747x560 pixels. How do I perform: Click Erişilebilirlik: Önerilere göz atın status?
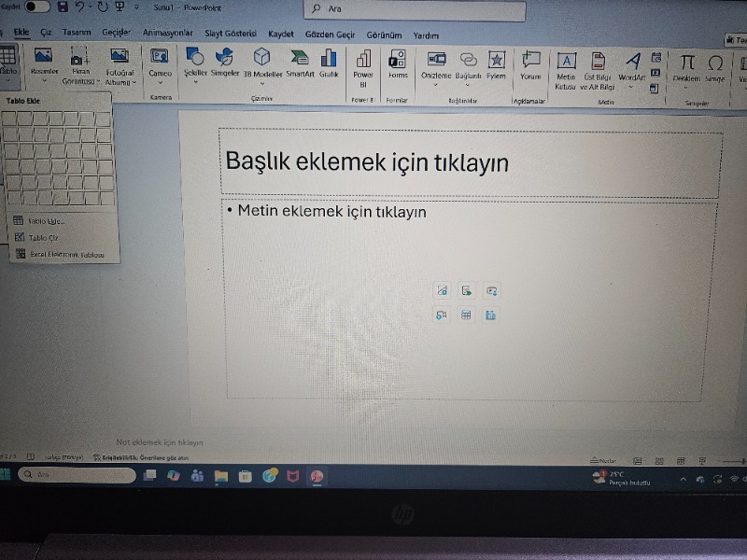click(141, 457)
